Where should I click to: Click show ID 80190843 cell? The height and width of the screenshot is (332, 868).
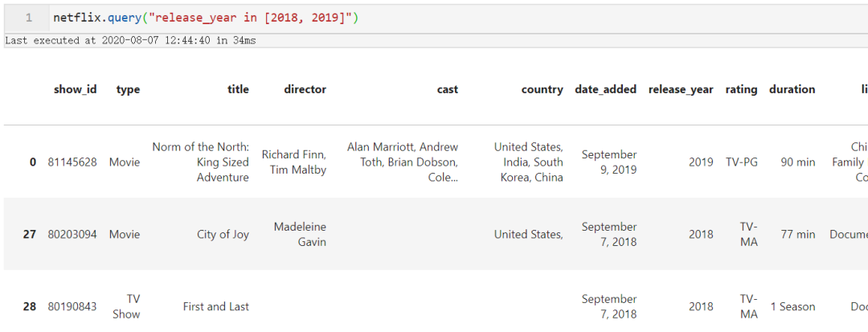[x=72, y=306]
